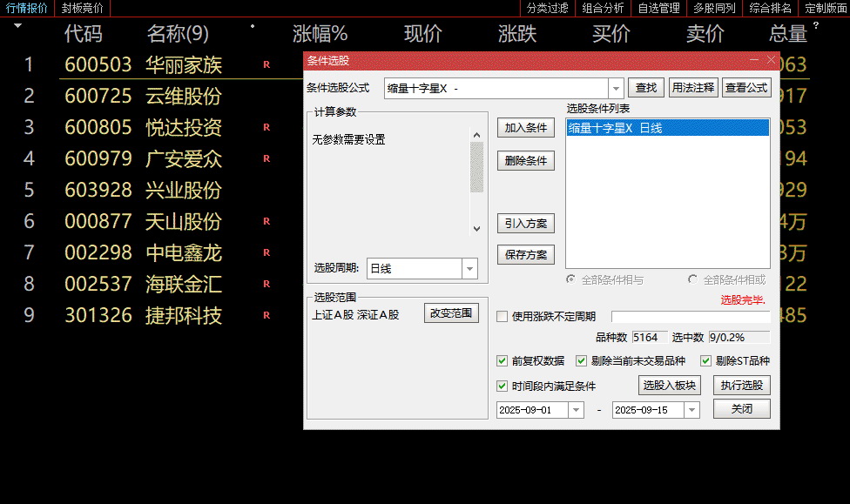850x504 pixels.
Task: Uncheck 前复权数据
Action: [503, 360]
